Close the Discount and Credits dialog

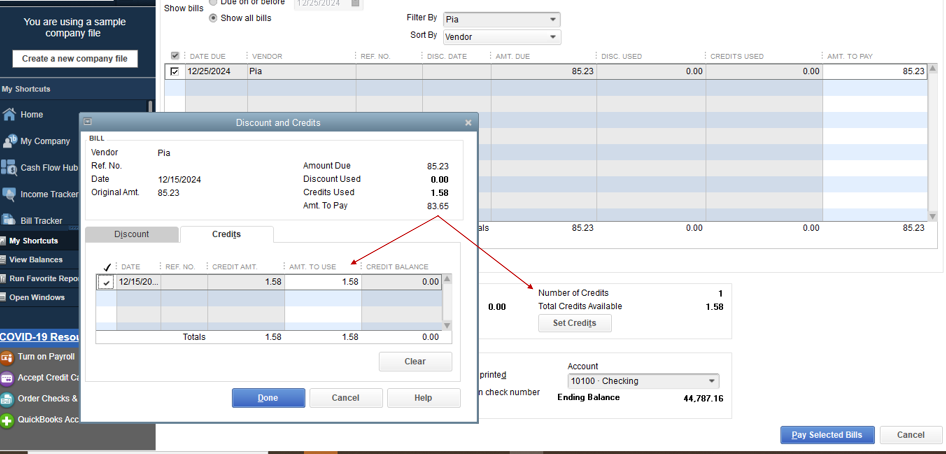pos(468,122)
